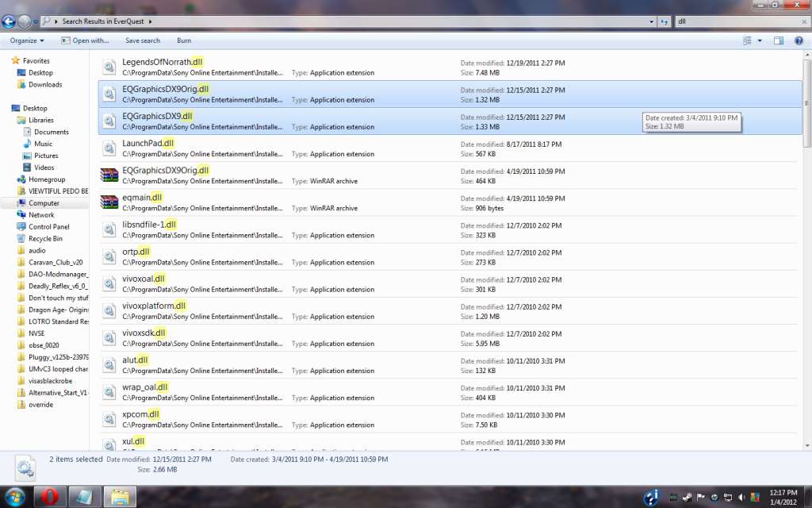Click the Windows Start button
The height and width of the screenshot is (508, 812).
[15, 497]
